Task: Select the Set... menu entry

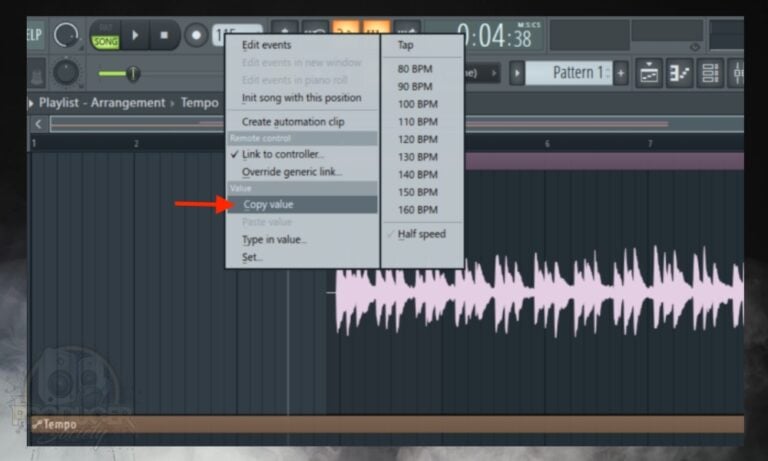Action: point(252,257)
